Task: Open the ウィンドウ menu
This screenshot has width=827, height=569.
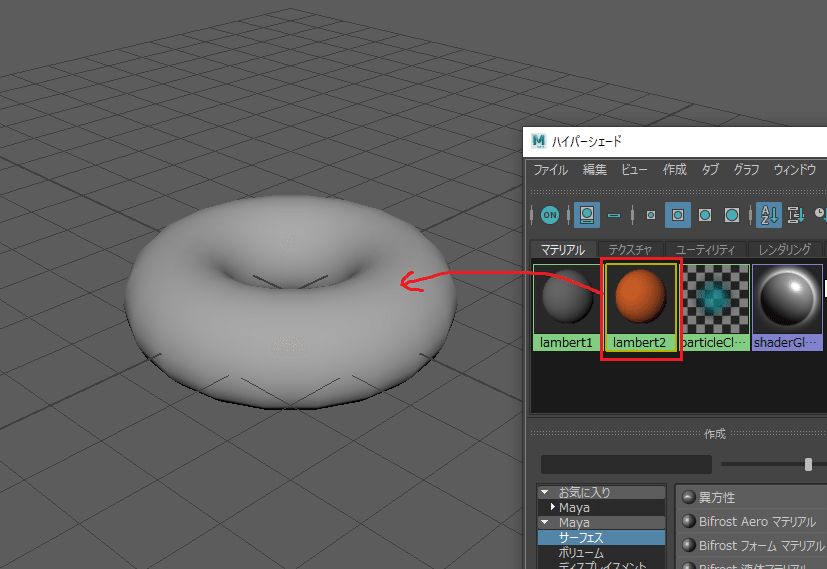Action: (x=795, y=170)
